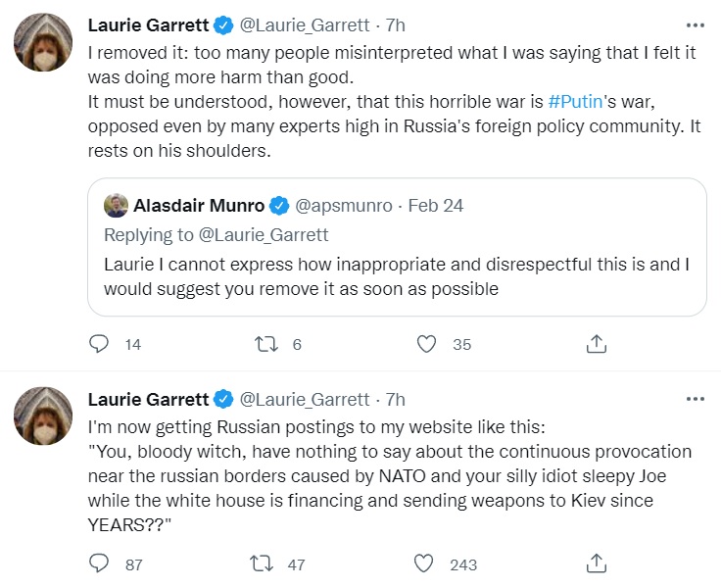Retweet the tweet with 6 retweets
The image size is (721, 588).
pyautogui.click(x=266, y=344)
